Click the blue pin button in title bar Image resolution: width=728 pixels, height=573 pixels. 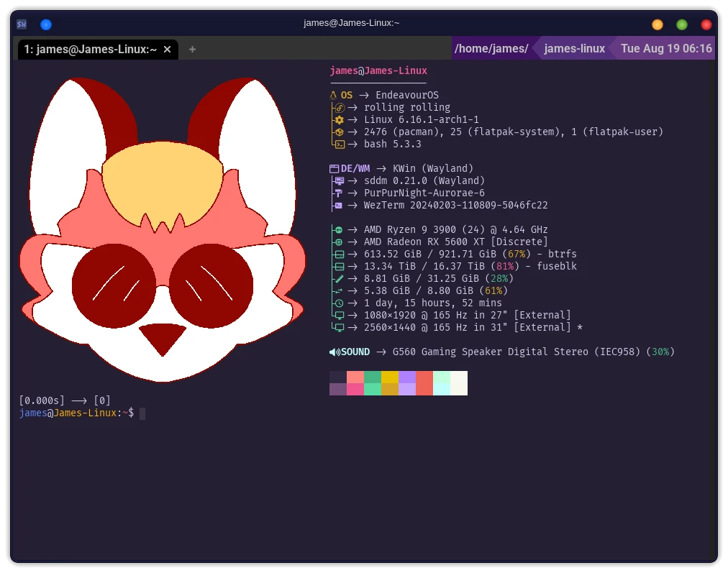click(46, 24)
